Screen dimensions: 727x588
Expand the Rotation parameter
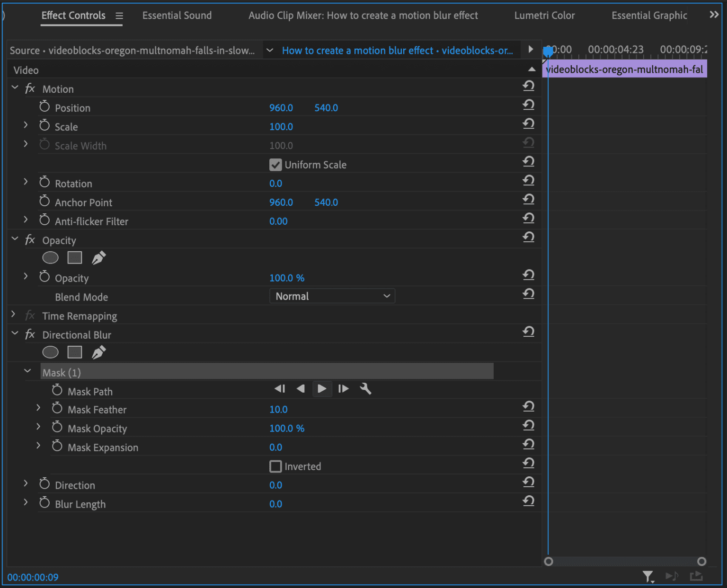(x=26, y=182)
